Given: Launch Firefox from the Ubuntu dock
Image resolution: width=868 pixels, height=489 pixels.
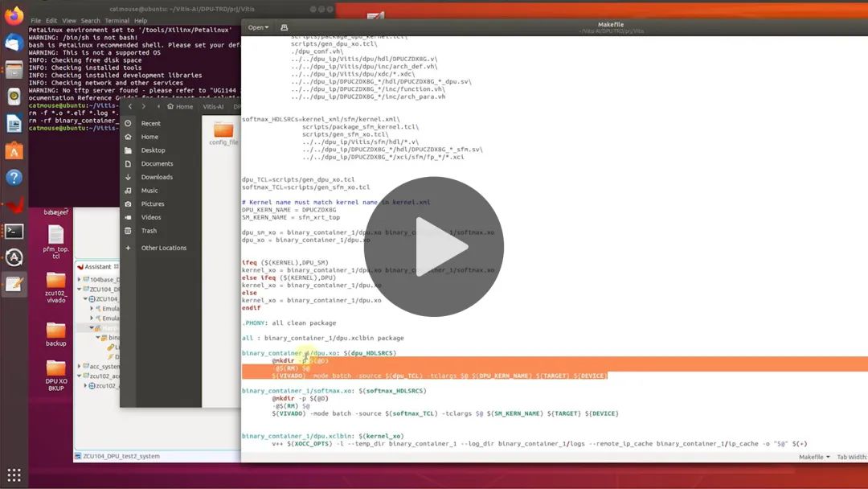Looking at the screenshot, I should click(14, 15).
